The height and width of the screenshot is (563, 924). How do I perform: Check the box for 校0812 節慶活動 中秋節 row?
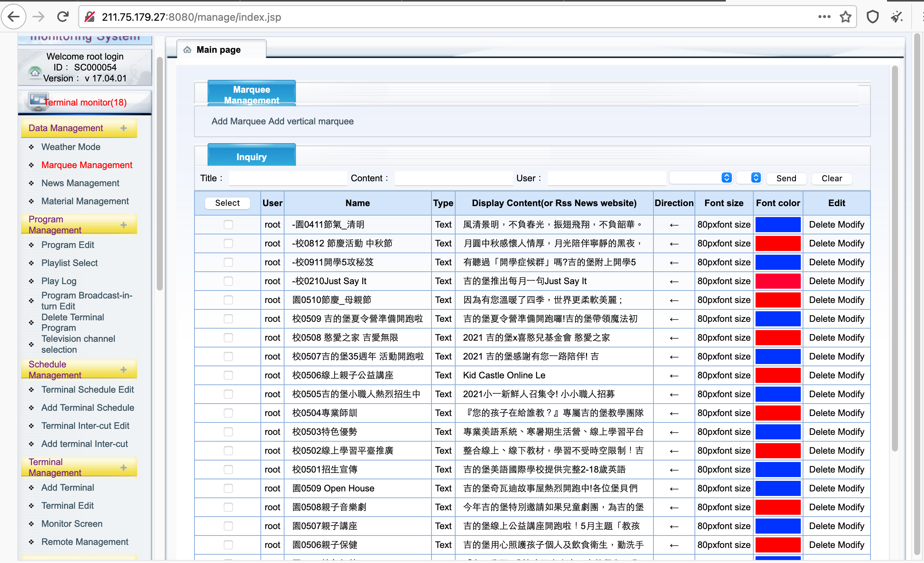click(228, 243)
